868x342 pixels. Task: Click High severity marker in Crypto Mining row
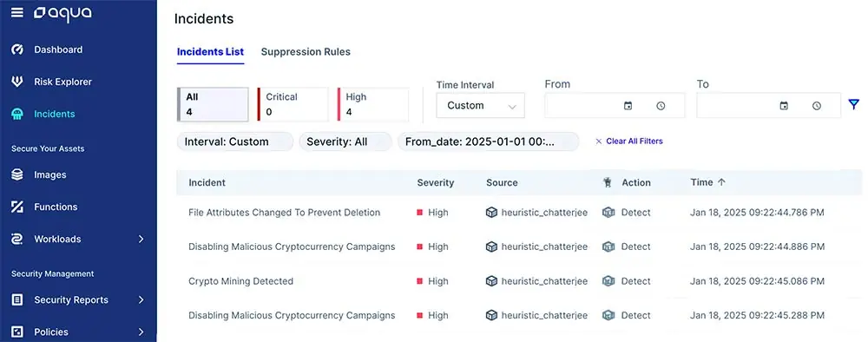coord(419,281)
